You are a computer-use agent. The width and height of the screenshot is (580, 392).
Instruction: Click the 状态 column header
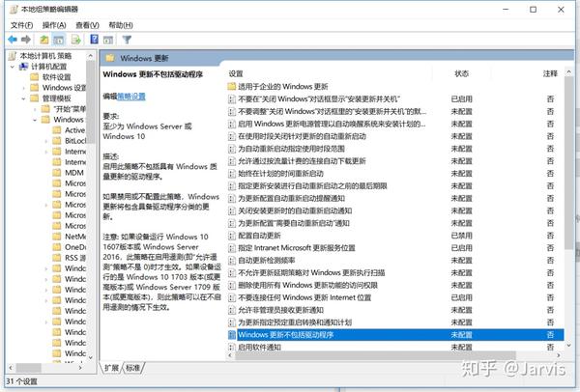pos(462,73)
